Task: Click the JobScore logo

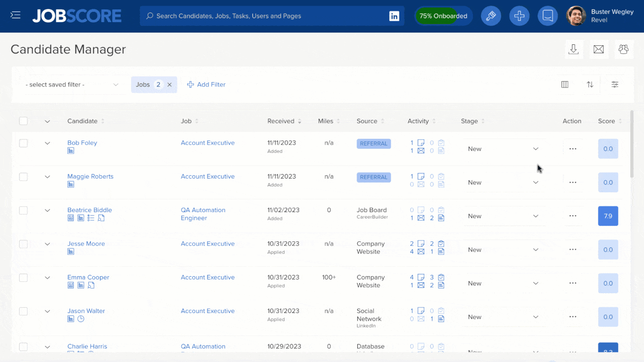Action: pyautogui.click(x=77, y=16)
